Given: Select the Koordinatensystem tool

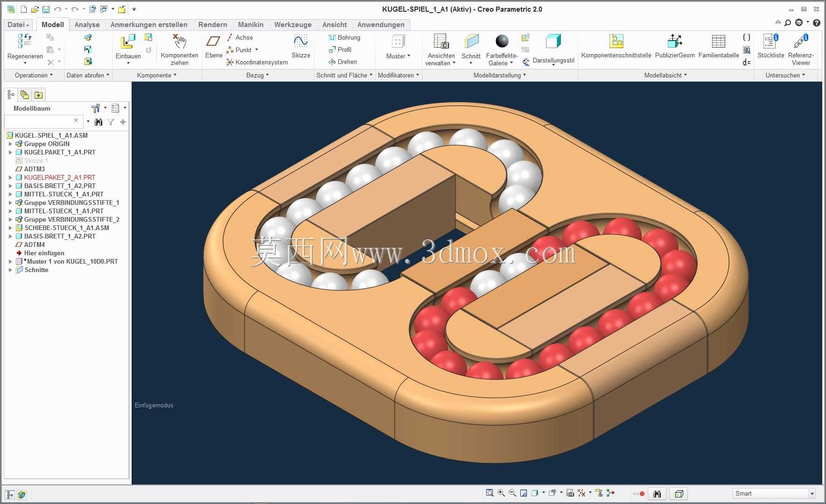Looking at the screenshot, I should [x=257, y=62].
